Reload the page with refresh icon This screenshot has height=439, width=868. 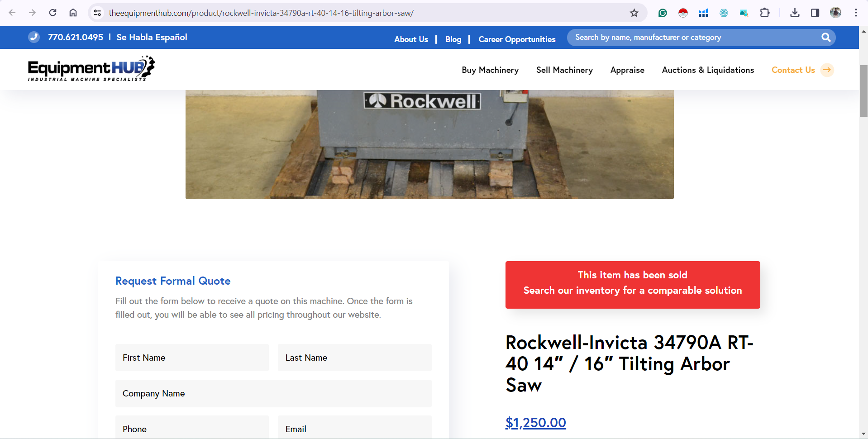click(52, 13)
